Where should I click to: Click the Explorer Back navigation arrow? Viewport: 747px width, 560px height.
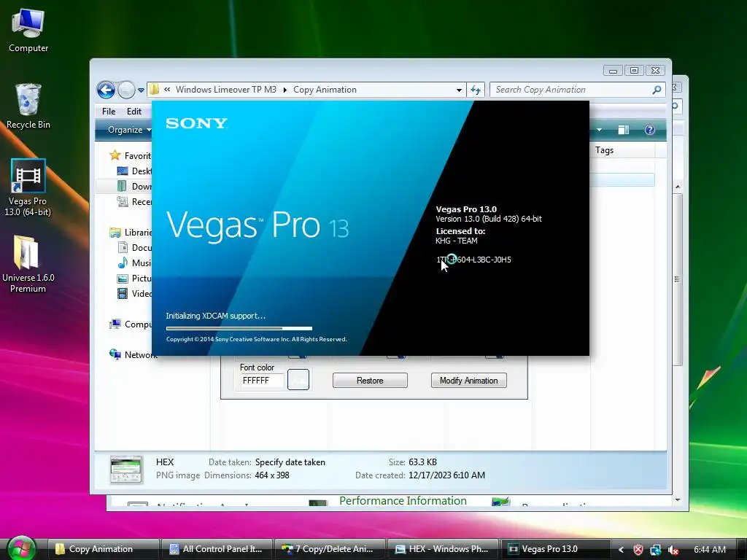coord(107,90)
